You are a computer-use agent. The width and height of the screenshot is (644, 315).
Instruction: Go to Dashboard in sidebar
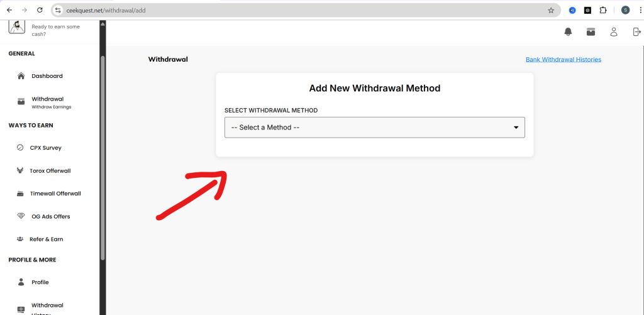click(x=47, y=76)
